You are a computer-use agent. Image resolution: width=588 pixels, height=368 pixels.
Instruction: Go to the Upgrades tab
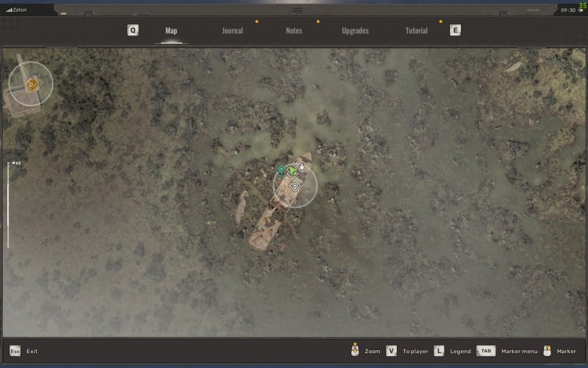[355, 31]
